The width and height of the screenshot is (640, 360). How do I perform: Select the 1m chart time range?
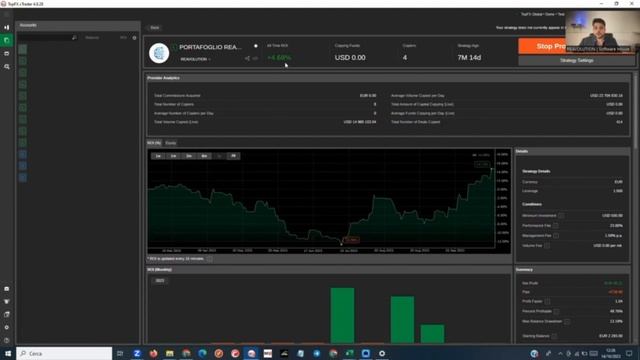(x=173, y=156)
